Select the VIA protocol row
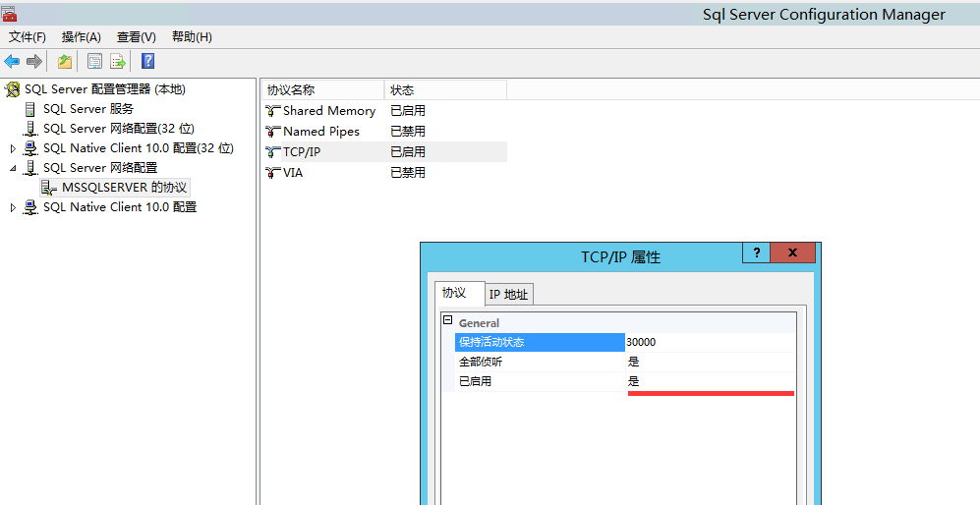 294,173
